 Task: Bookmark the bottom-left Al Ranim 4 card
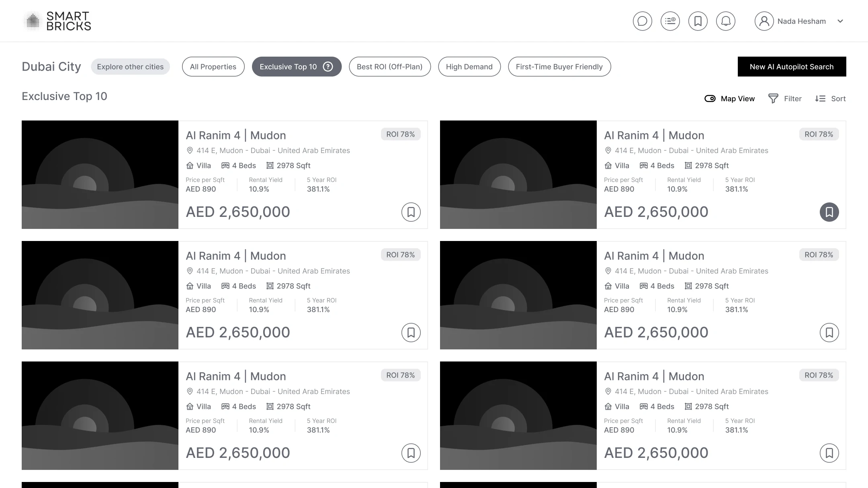coord(411,453)
